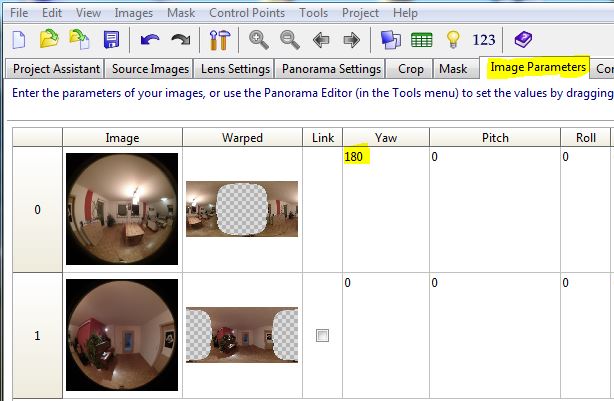614x401 pixels.
Task: Go to the Project Assistant tab
Action: tap(56, 69)
